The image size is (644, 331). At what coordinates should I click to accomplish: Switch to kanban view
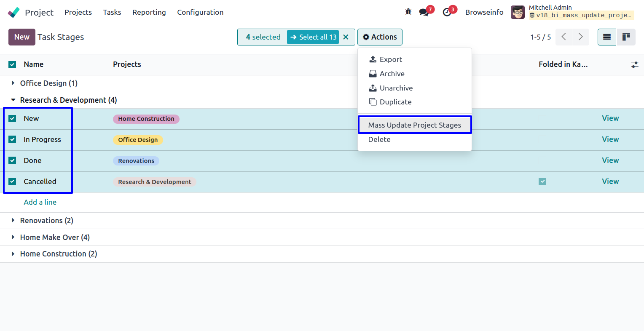click(626, 37)
